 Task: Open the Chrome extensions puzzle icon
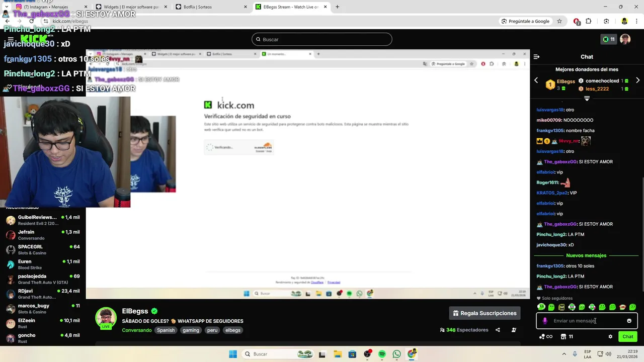(589, 21)
